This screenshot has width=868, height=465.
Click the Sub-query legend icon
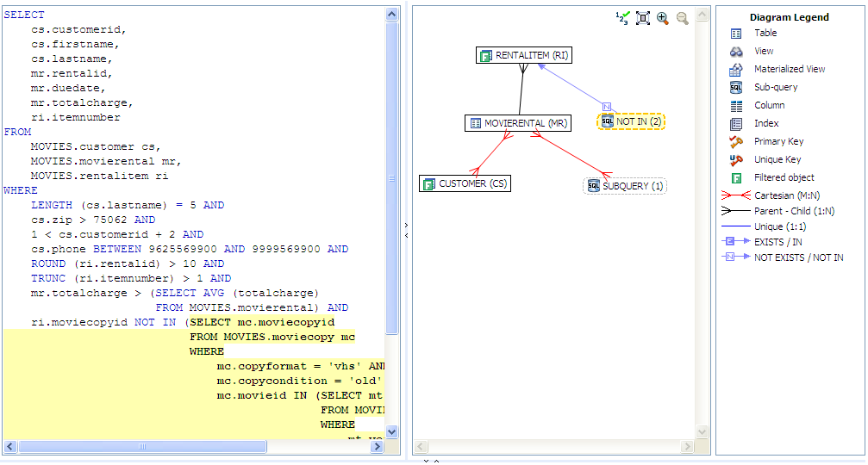click(x=736, y=88)
